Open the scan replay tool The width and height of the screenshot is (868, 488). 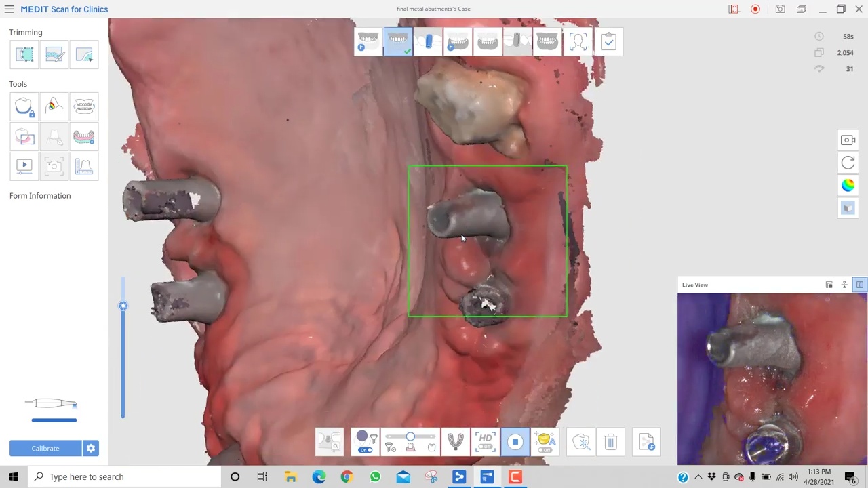coord(24,166)
